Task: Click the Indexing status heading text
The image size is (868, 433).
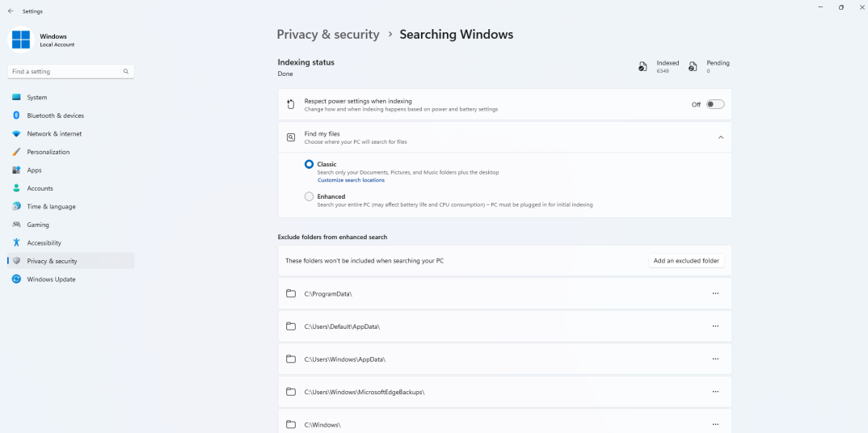Action: point(306,62)
